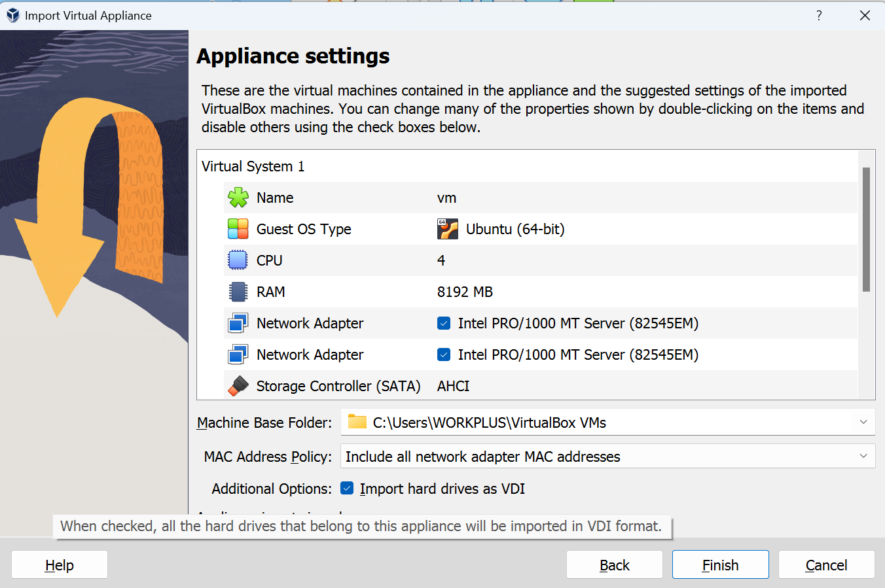The image size is (885, 588).
Task: Open the Machine Base Folder dropdown
Action: [x=863, y=423]
